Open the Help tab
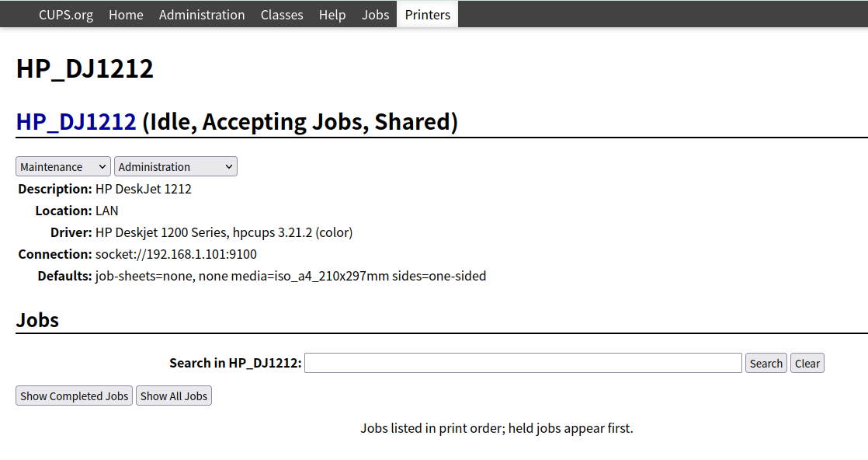Viewport: 868px width, 460px height. pyautogui.click(x=332, y=15)
